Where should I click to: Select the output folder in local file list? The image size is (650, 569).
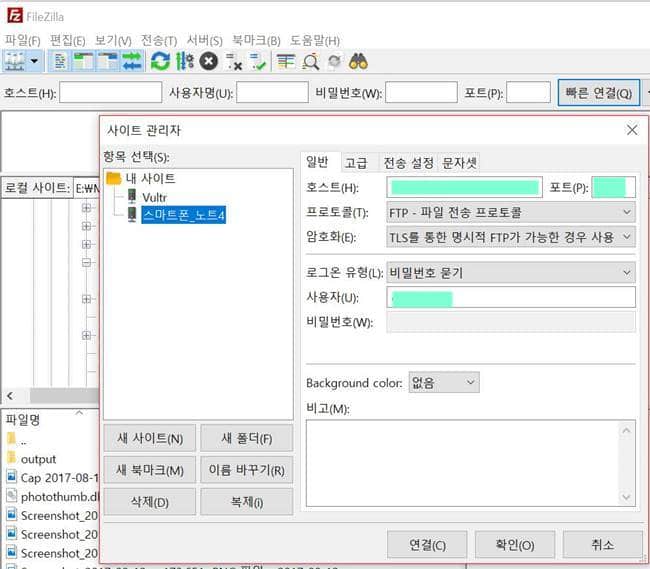tap(38, 459)
